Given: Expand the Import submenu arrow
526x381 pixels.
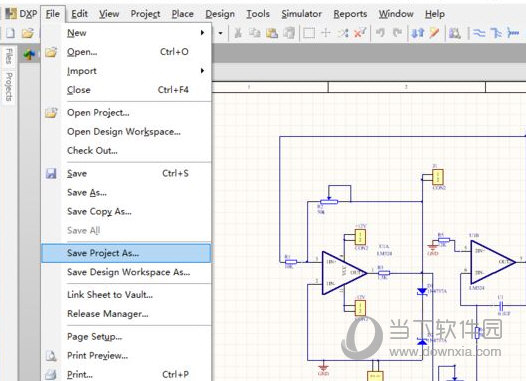Looking at the screenshot, I should 202,70.
